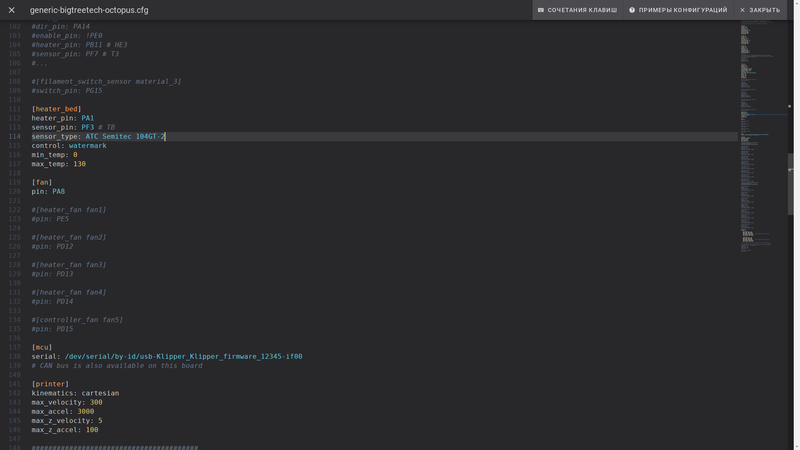Place cursor on sensor_type ATC Semitec line
Image resolution: width=800 pixels, height=450 pixels.
(x=98, y=136)
